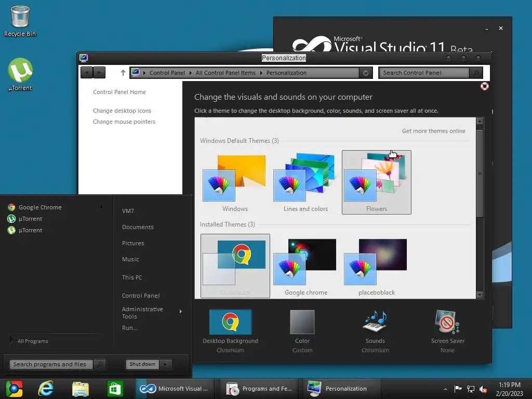Click the Search programs and files box
Image resolution: width=532 pixels, height=399 pixels.
51,364
